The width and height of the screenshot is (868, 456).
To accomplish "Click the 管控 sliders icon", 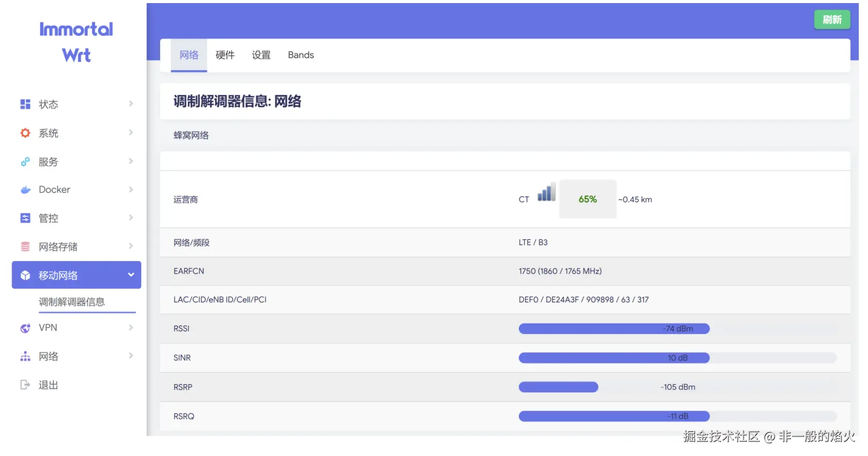I will [x=25, y=218].
